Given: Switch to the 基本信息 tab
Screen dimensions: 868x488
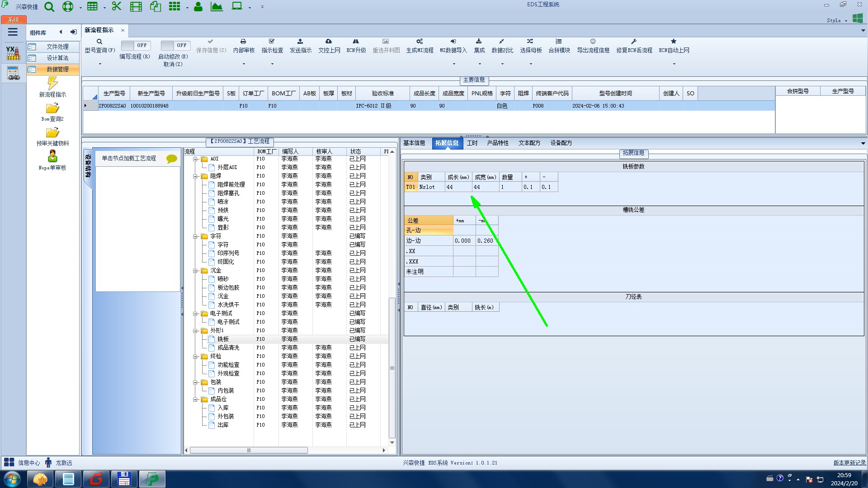Looking at the screenshot, I should click(x=414, y=143).
